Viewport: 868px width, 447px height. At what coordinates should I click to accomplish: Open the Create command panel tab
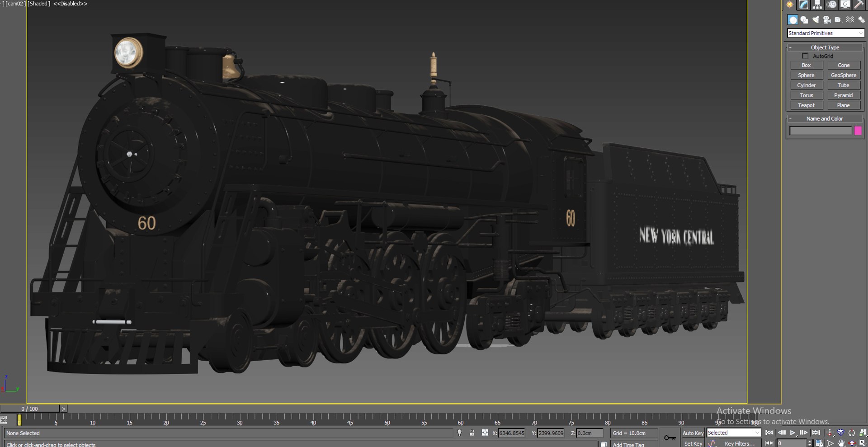click(x=790, y=5)
